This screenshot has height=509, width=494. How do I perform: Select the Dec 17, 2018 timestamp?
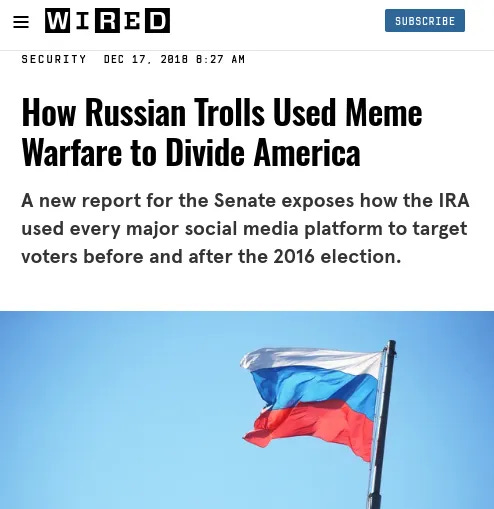click(174, 59)
